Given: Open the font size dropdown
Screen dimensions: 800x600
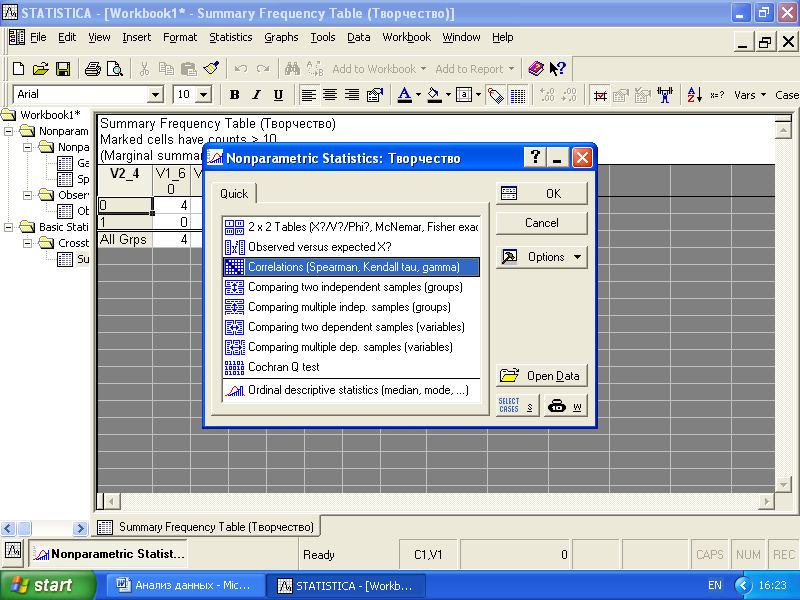Looking at the screenshot, I should pyautogui.click(x=204, y=95).
